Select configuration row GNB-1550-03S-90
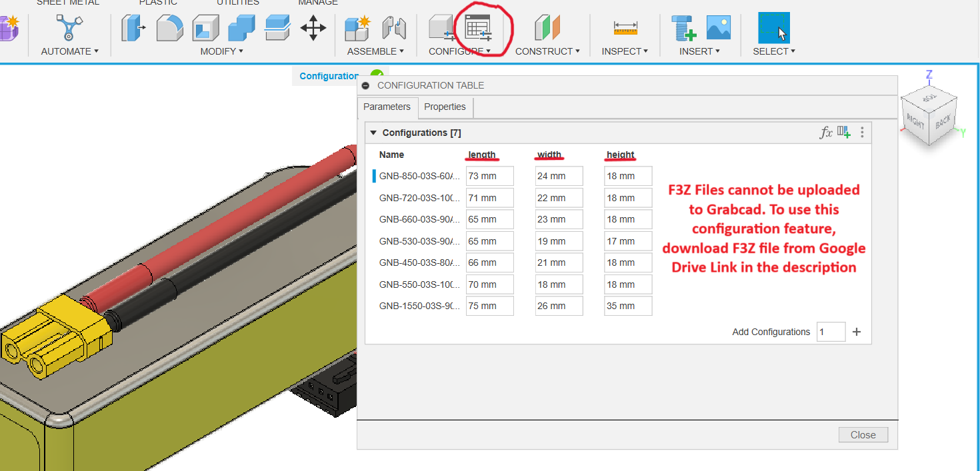The width and height of the screenshot is (980, 471). [x=419, y=306]
